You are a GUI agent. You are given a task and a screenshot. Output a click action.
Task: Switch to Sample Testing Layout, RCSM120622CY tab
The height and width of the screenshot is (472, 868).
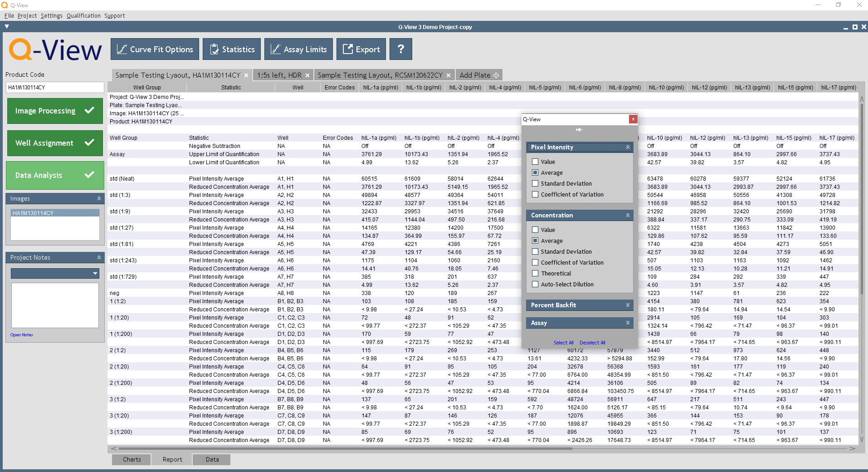(x=380, y=75)
